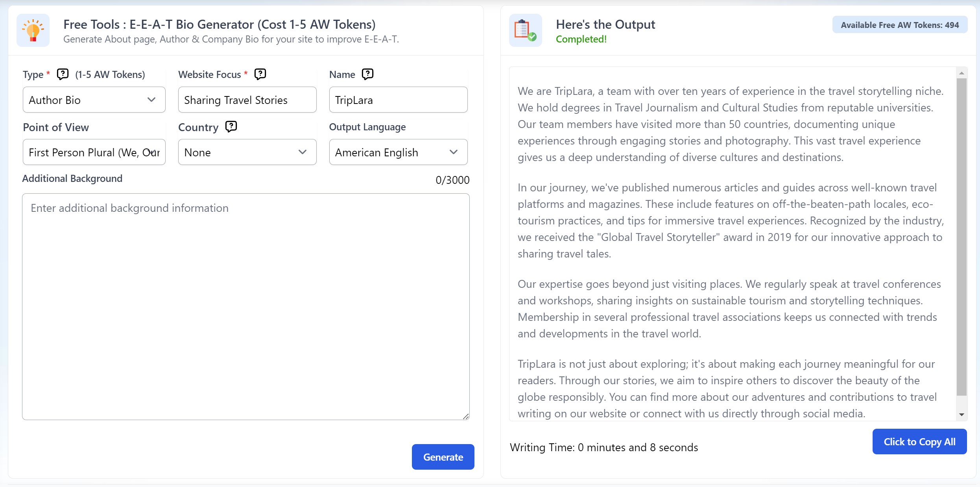Click the textarea resize handle corner
This screenshot has height=487, width=980.
click(x=466, y=416)
